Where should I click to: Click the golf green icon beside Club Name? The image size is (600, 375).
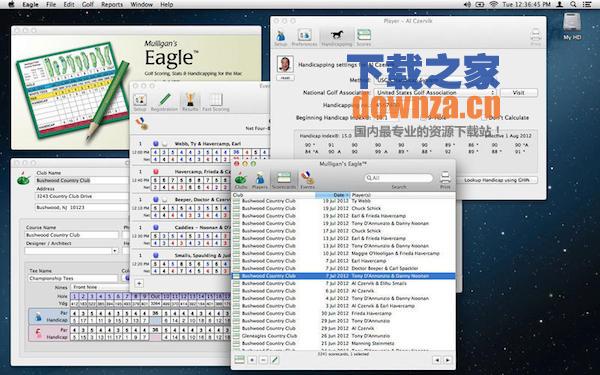24,178
